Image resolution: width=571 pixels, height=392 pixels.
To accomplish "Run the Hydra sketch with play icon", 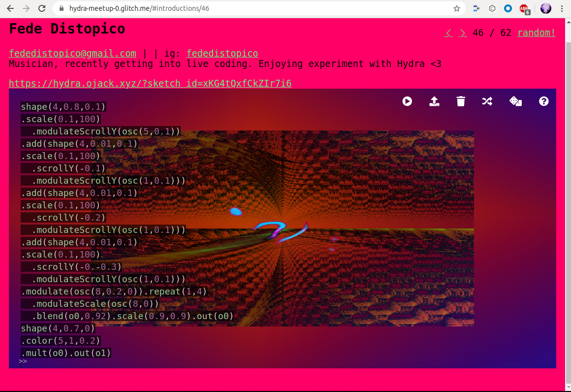I will [x=407, y=101].
